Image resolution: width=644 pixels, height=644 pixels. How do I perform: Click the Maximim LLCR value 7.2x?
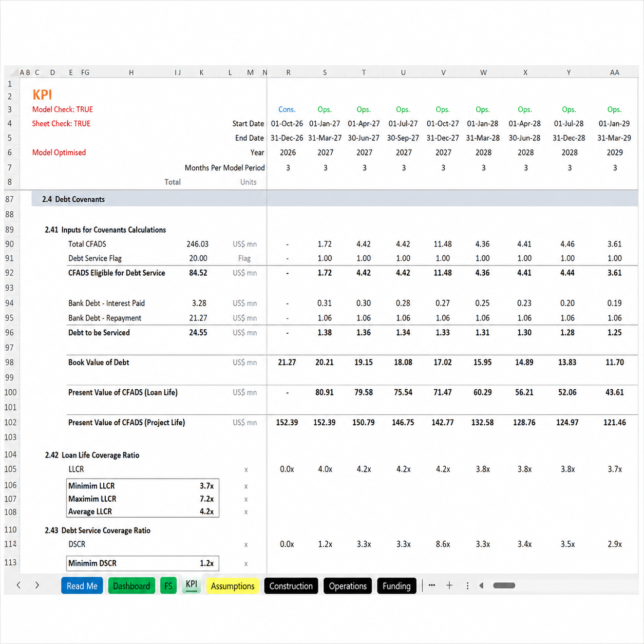click(x=207, y=499)
